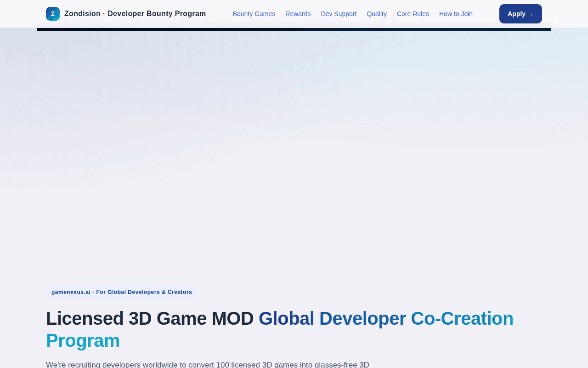Select Quality in the navigation bar

377,14
